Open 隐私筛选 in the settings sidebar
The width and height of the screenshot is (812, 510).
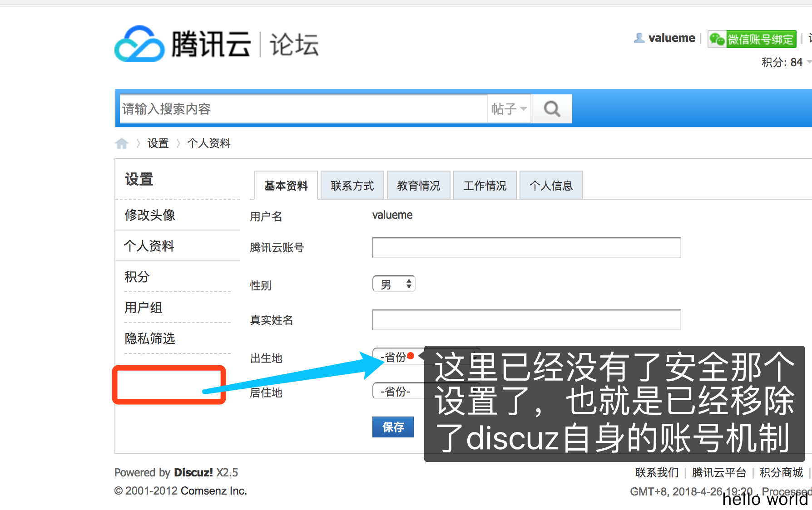(150, 338)
